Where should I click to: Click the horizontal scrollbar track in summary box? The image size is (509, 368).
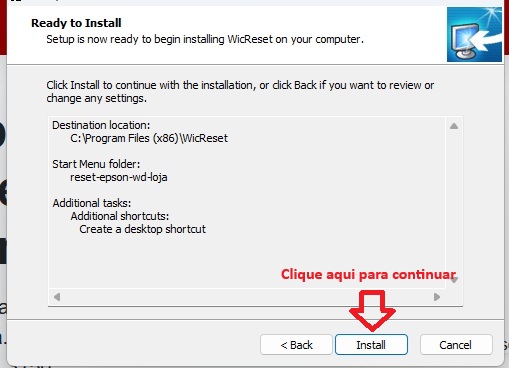point(247,297)
